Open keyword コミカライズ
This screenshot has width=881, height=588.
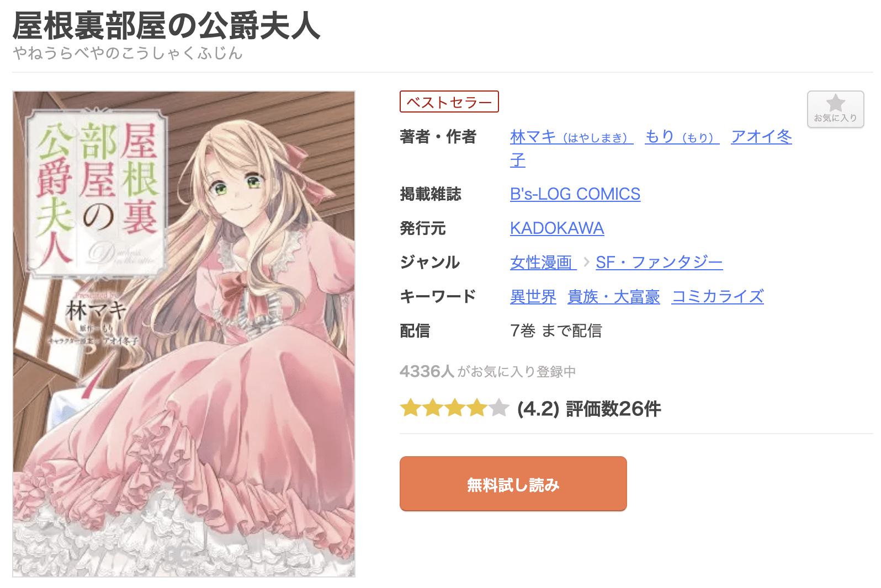(718, 297)
